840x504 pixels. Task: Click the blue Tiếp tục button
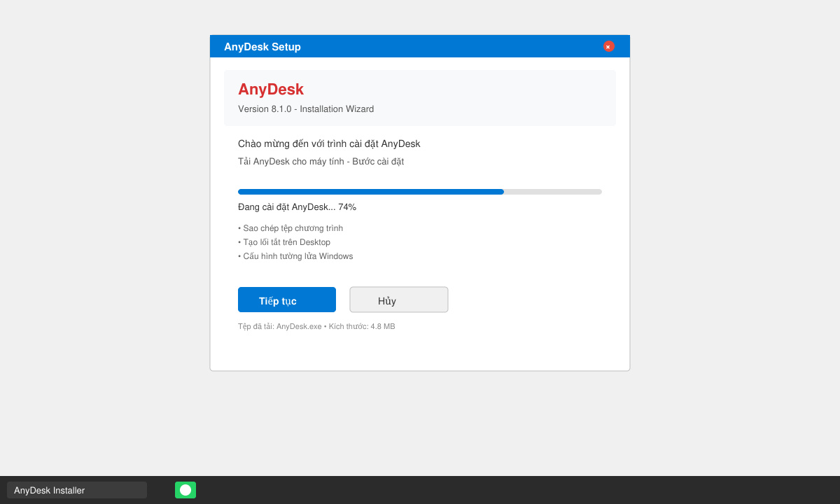(287, 300)
